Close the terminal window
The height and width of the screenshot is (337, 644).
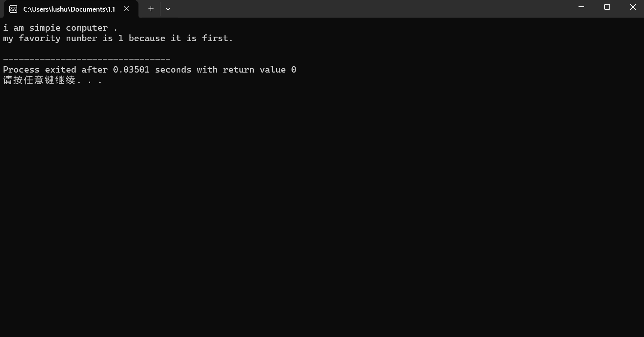pyautogui.click(x=633, y=7)
